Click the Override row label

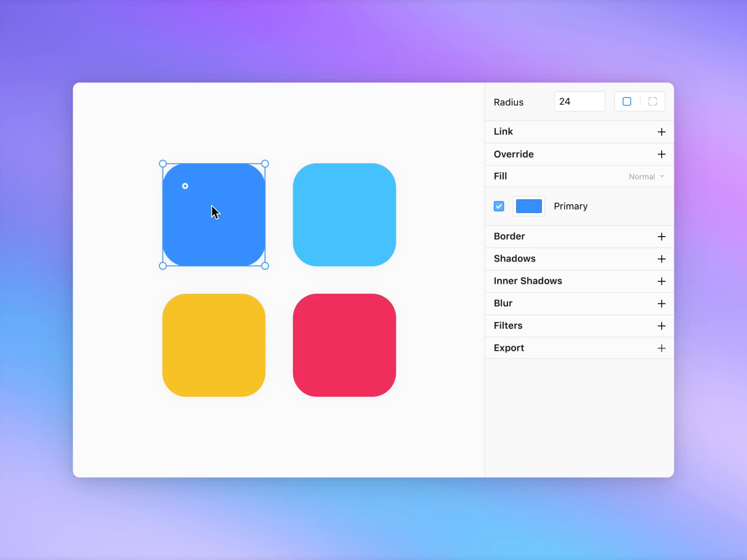(x=514, y=154)
